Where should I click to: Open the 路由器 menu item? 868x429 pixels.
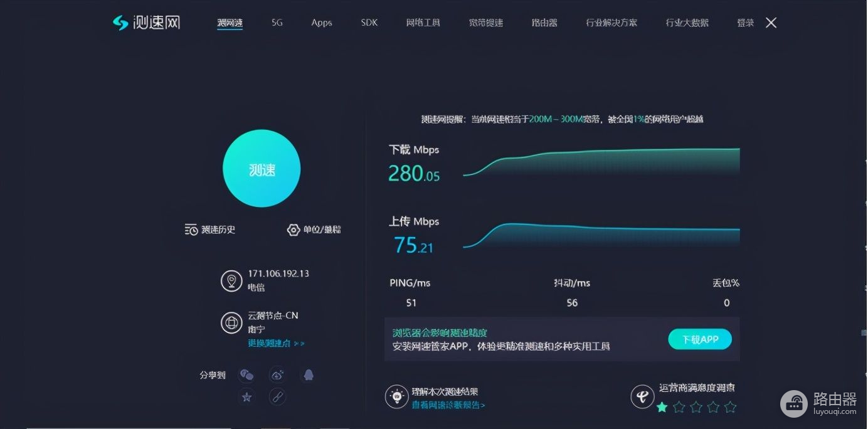544,23
